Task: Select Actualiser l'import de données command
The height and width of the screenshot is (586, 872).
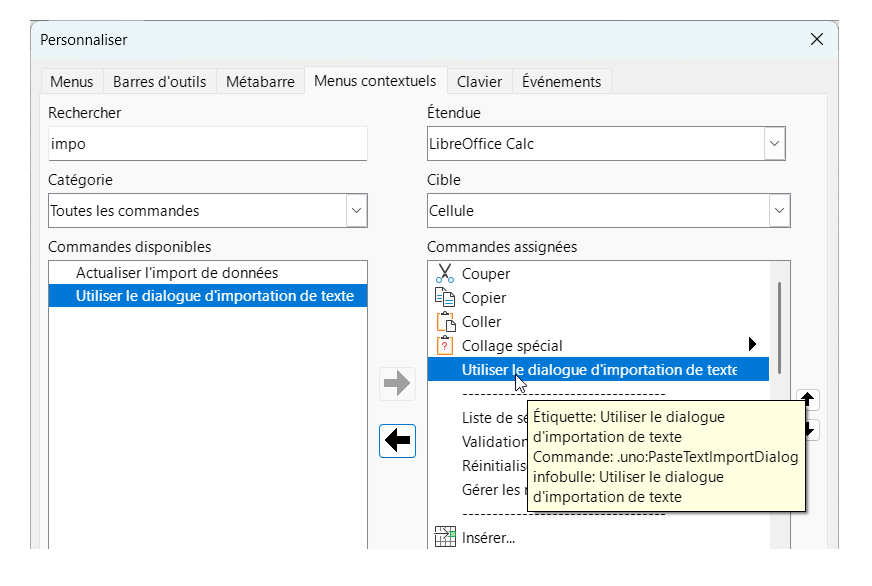Action: [176, 272]
